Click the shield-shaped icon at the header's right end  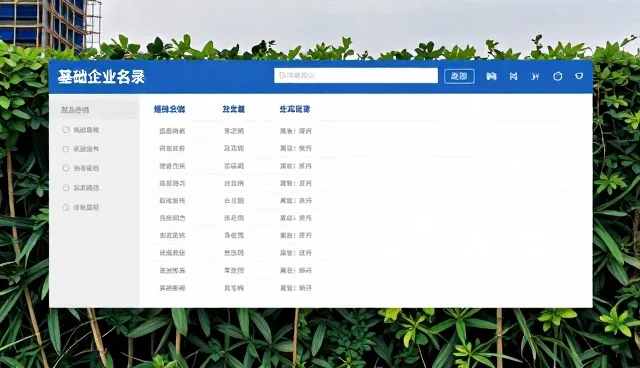579,76
